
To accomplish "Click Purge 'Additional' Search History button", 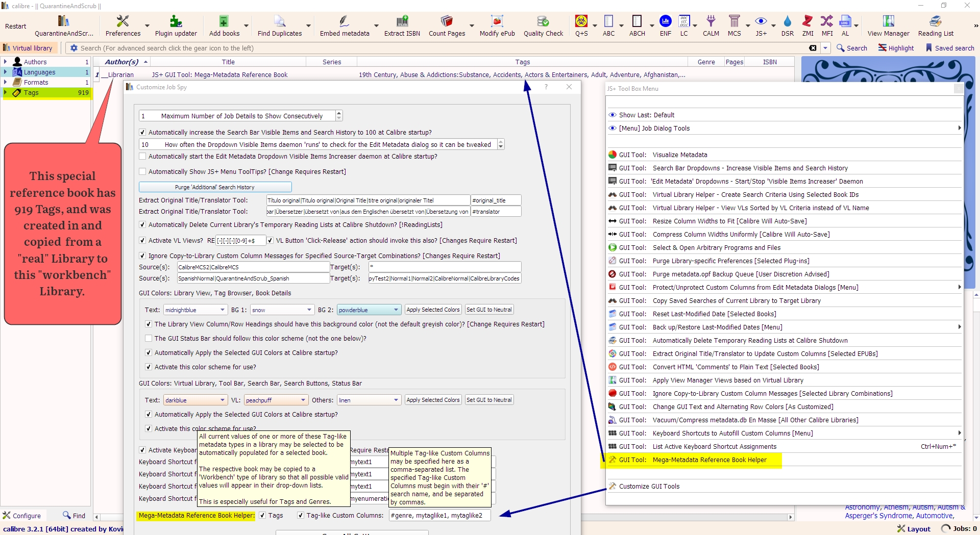I will [x=215, y=187].
